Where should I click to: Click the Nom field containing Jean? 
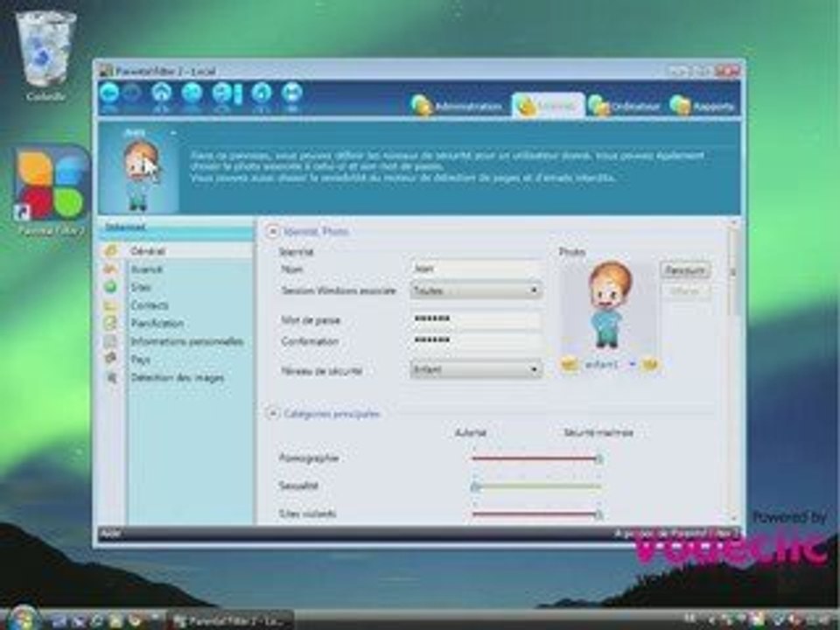pyautogui.click(x=476, y=269)
